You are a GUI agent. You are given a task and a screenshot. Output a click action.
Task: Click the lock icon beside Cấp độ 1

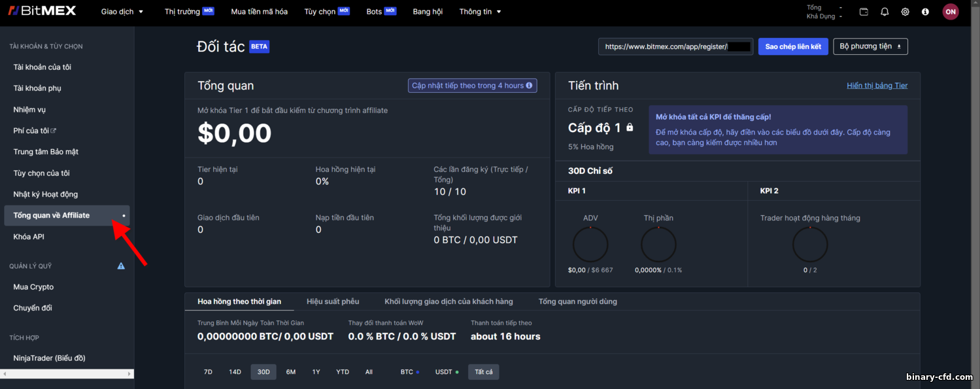point(630,127)
